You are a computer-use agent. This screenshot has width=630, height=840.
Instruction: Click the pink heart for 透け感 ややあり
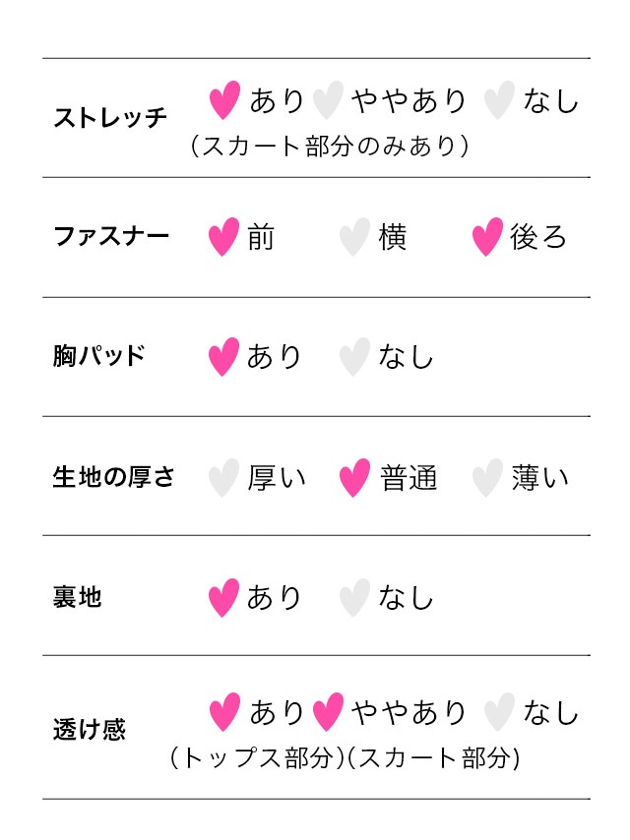coord(327,712)
